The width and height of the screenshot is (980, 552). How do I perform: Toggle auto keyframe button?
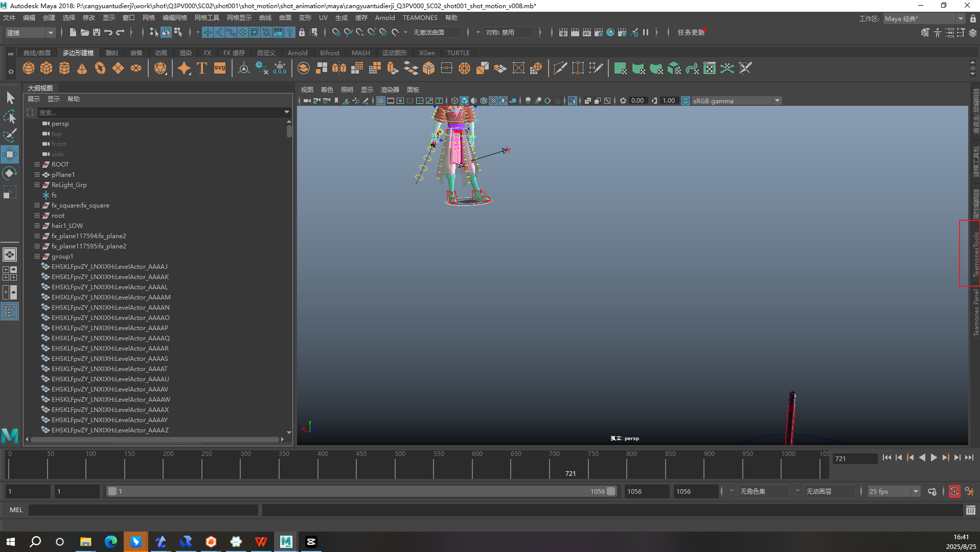[954, 492]
